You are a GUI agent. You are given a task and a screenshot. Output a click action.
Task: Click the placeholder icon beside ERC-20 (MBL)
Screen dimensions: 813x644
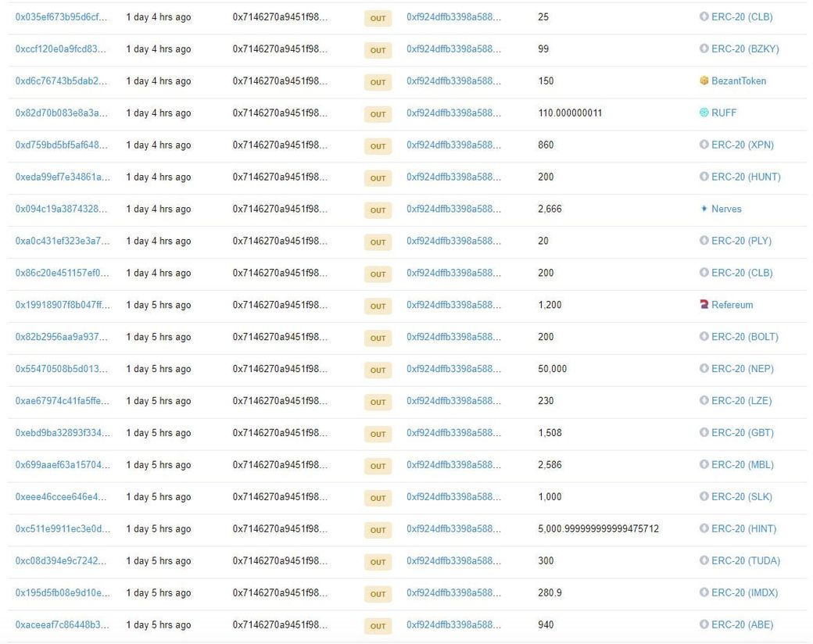pyautogui.click(x=704, y=464)
